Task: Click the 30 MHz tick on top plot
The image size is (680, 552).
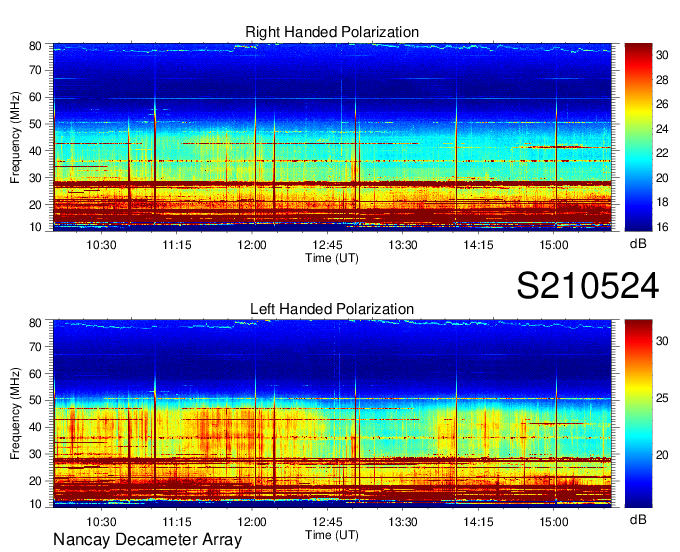Action: point(35,178)
